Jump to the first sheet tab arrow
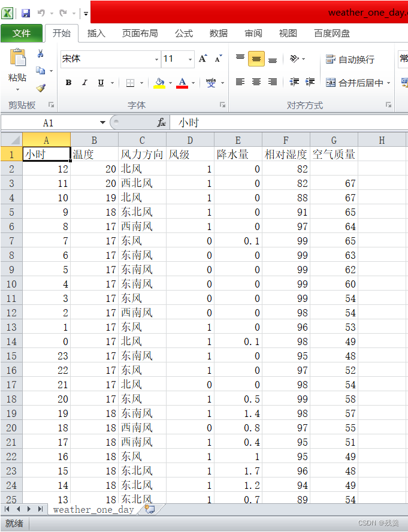408x532 pixels. pos(7,509)
